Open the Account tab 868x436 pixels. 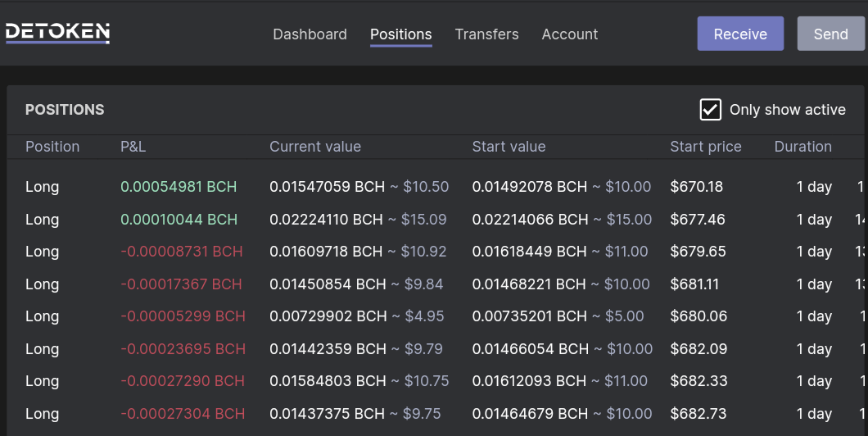(x=570, y=34)
